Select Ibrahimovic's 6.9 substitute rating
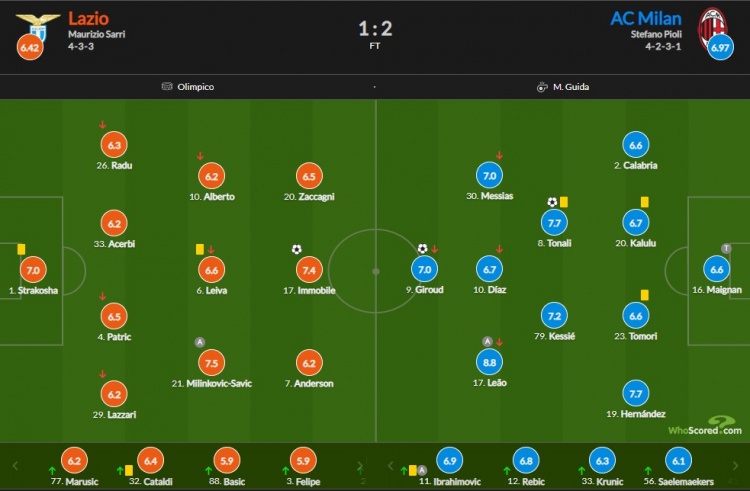 tap(450, 460)
